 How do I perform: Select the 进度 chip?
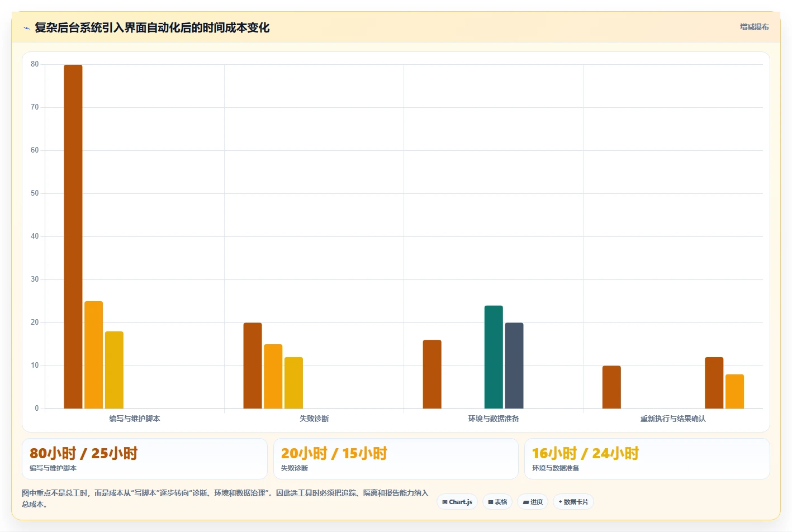tap(533, 502)
